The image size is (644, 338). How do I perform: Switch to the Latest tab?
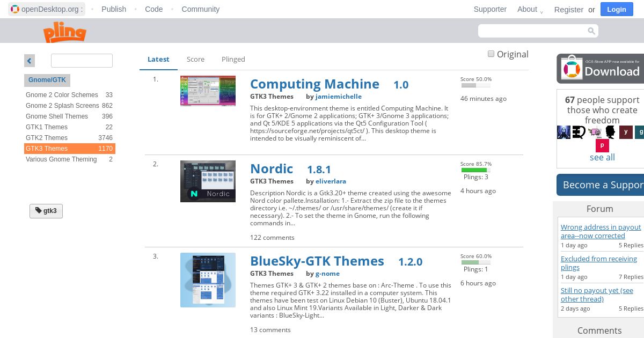tap(158, 60)
